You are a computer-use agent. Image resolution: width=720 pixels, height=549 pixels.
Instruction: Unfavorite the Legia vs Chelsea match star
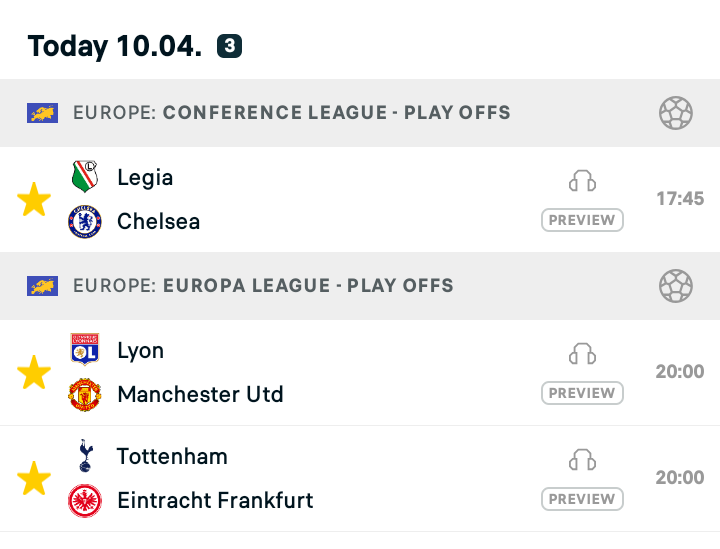34,199
